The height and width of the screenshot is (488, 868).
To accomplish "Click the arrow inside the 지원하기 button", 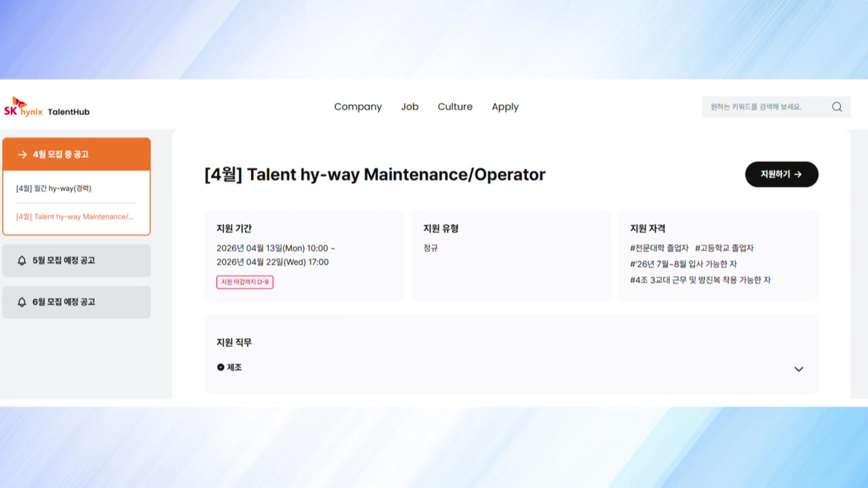I will pyautogui.click(x=798, y=174).
